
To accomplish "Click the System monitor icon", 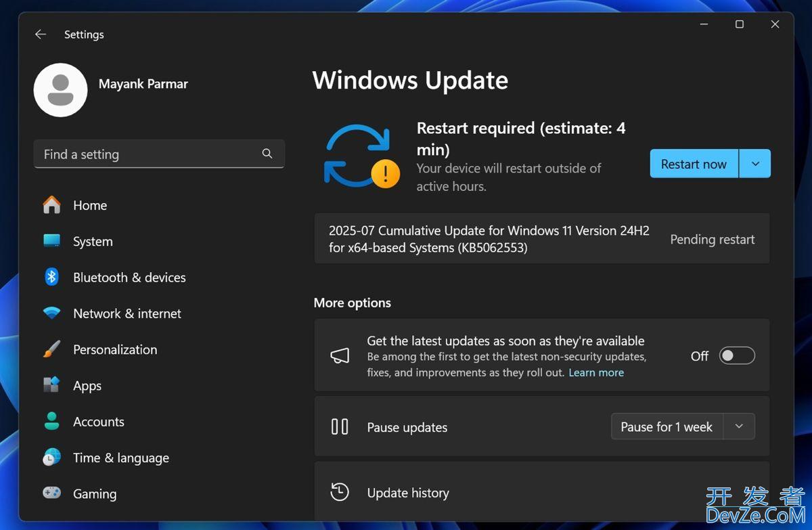I will [x=51, y=241].
